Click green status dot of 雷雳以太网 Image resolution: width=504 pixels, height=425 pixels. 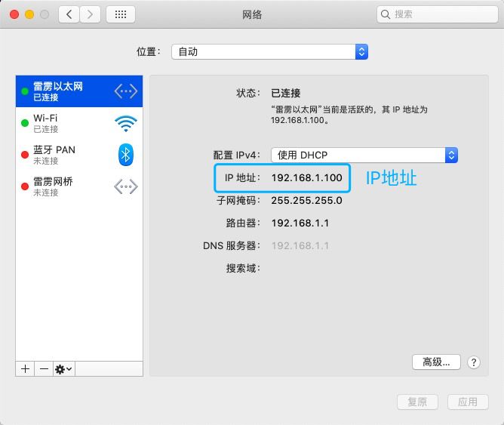click(25, 91)
